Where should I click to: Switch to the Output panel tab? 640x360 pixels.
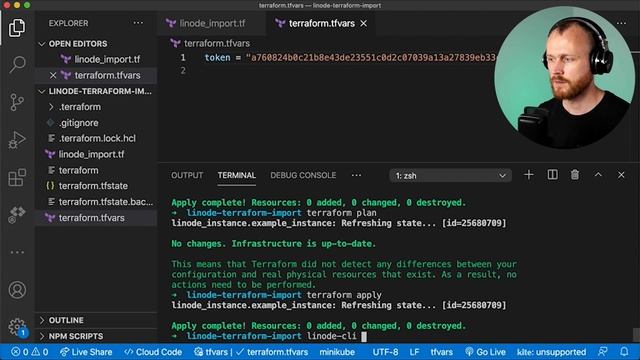pyautogui.click(x=187, y=175)
